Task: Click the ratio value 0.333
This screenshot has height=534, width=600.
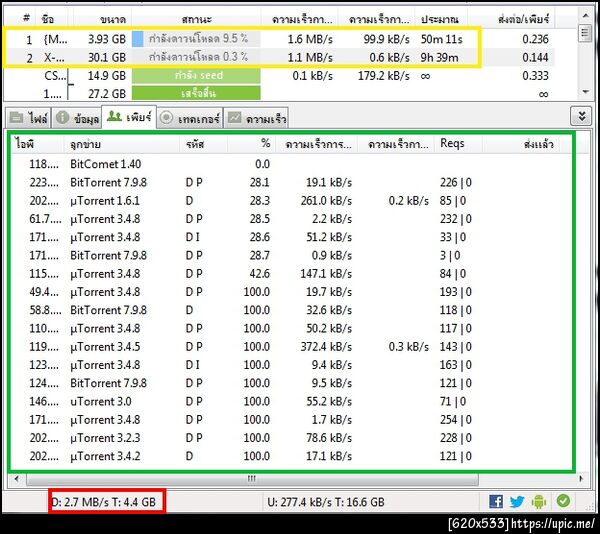Action: pos(535,76)
